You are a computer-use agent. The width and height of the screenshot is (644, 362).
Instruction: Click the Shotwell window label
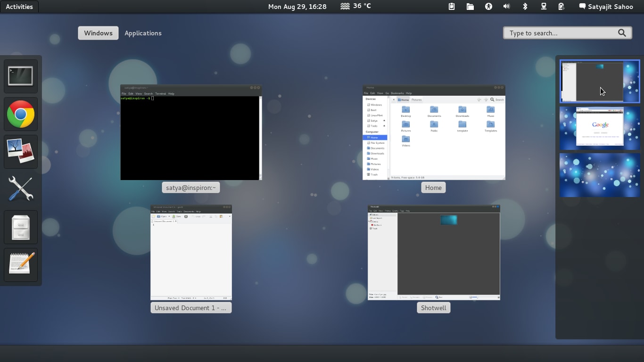click(433, 308)
